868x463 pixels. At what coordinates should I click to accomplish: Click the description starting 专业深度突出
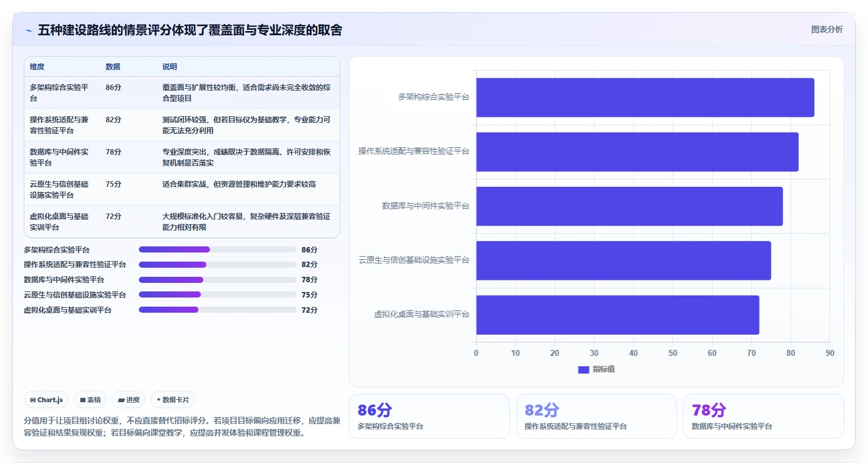tap(247, 157)
